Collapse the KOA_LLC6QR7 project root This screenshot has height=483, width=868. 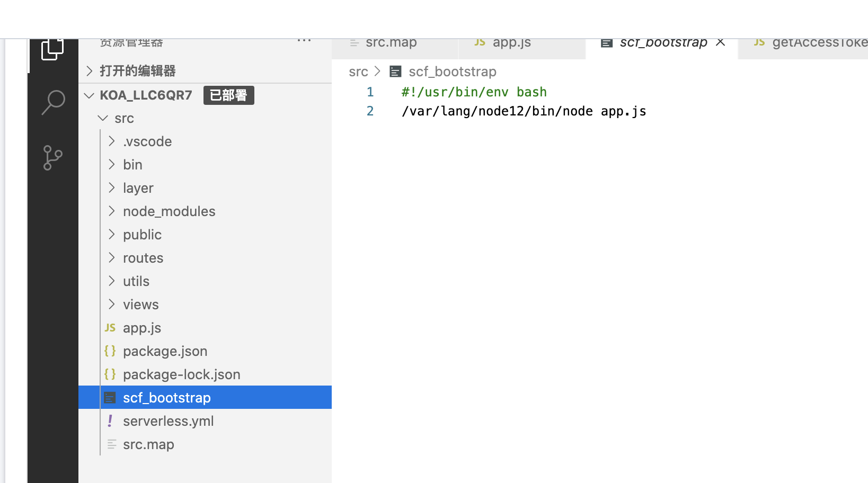click(89, 95)
